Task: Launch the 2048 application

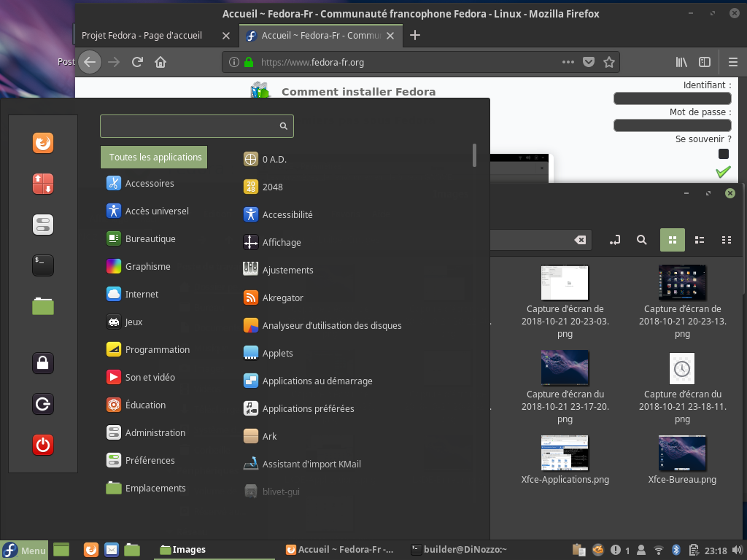Action: pos(263,187)
